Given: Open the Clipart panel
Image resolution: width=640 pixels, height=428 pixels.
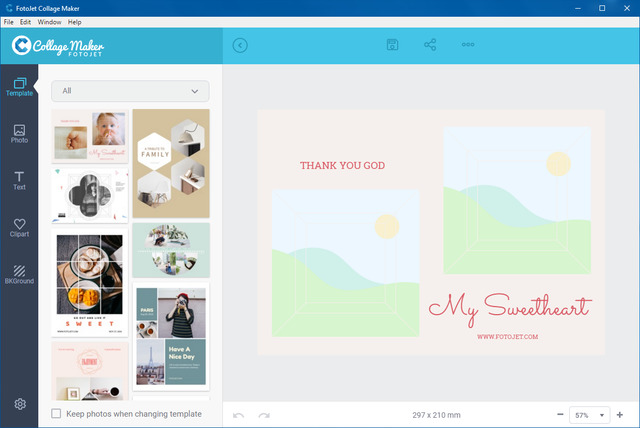Looking at the screenshot, I should (x=19, y=228).
